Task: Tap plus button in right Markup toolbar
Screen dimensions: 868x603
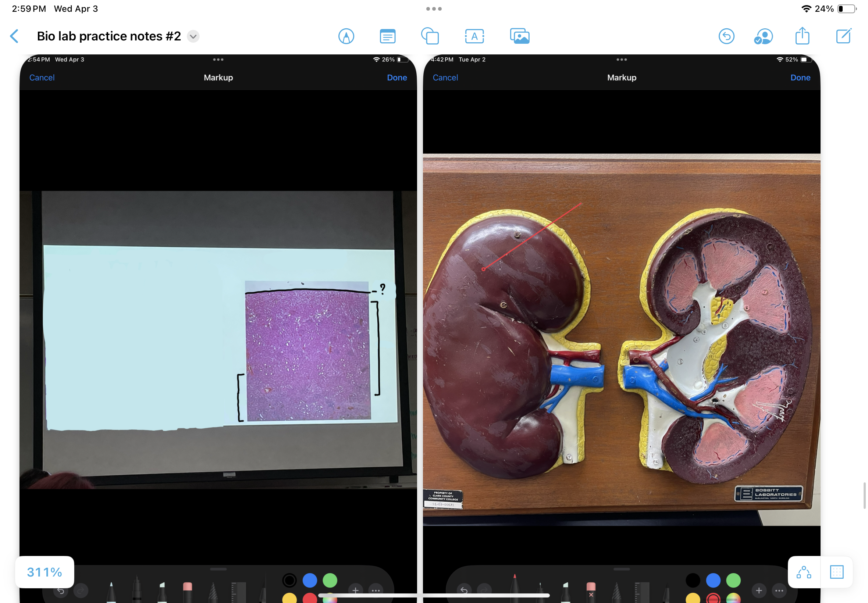Action: [758, 590]
